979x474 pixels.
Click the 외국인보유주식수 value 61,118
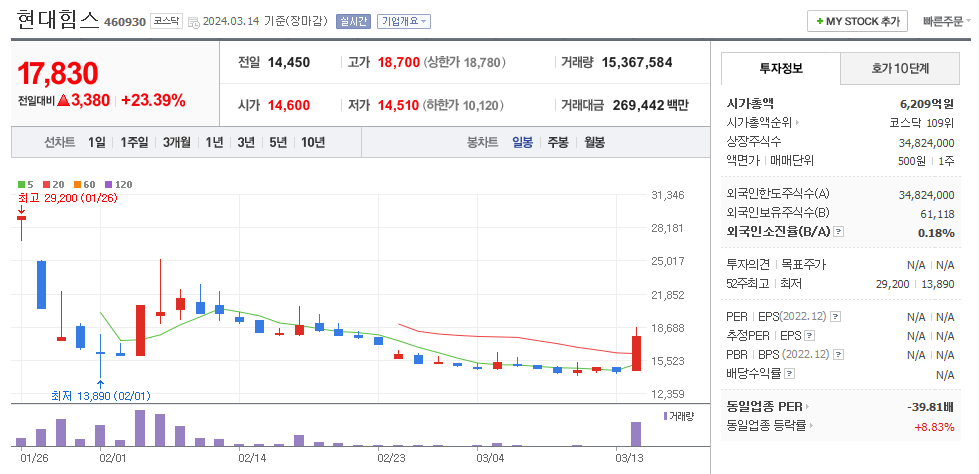click(937, 214)
